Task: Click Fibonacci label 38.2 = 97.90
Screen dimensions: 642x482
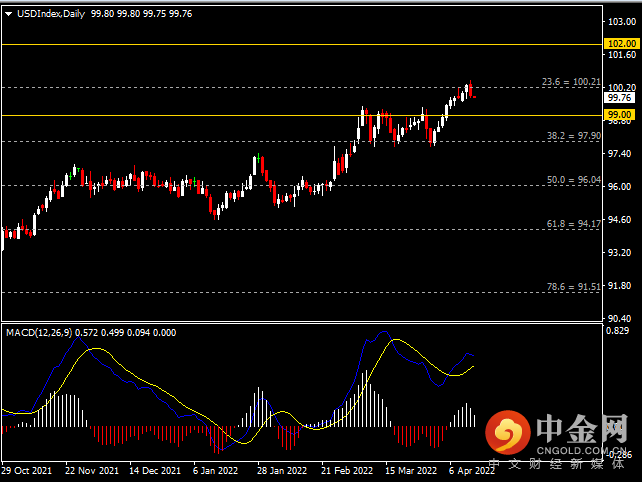Action: coord(574,136)
